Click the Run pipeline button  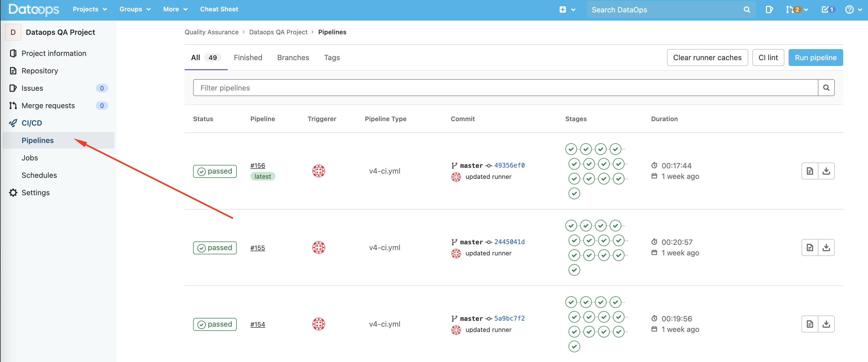pos(815,57)
